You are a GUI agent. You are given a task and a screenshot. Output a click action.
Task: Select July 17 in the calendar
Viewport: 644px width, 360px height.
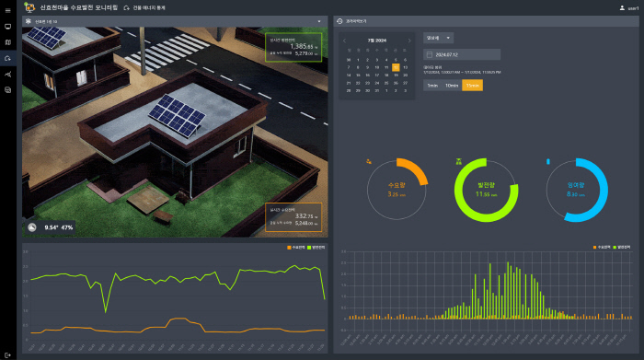click(376, 75)
